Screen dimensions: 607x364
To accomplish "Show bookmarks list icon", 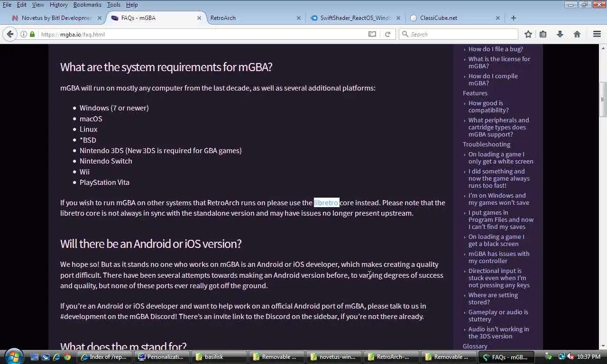I will pyautogui.click(x=543, y=34).
